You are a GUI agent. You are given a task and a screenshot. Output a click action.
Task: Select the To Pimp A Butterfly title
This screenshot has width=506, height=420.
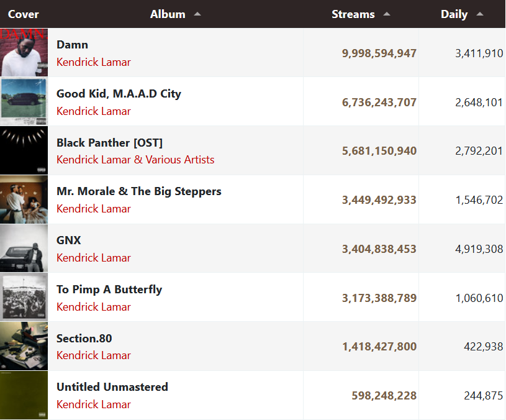(x=109, y=290)
